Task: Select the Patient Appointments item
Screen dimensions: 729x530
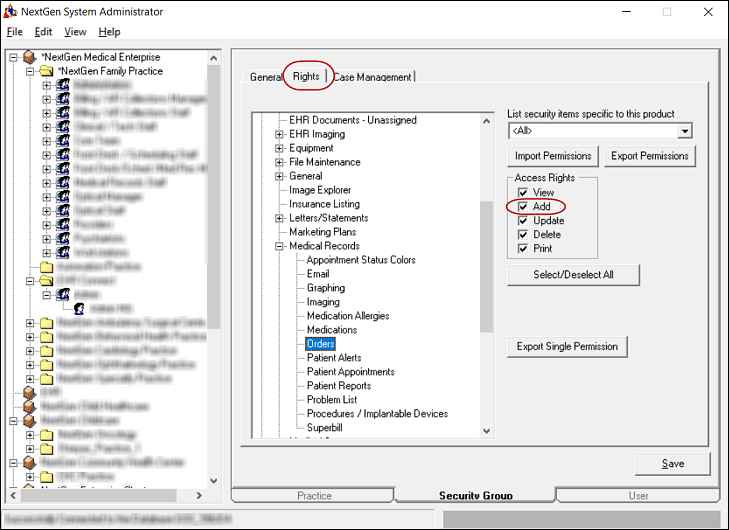Action: (x=351, y=372)
